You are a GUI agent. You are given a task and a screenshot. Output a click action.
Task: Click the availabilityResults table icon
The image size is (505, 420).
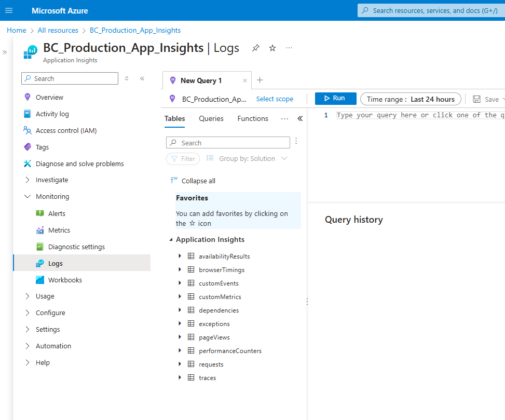coord(191,256)
